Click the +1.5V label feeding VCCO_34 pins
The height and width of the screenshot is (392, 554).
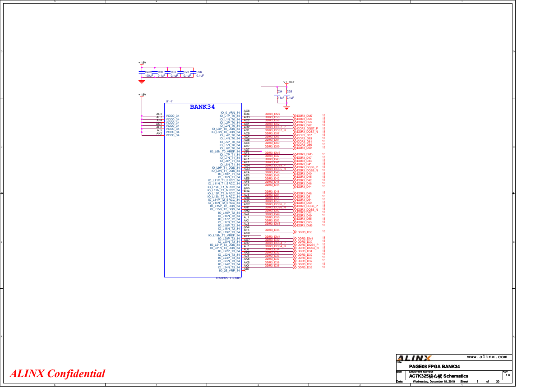pyautogui.click(x=142, y=95)
